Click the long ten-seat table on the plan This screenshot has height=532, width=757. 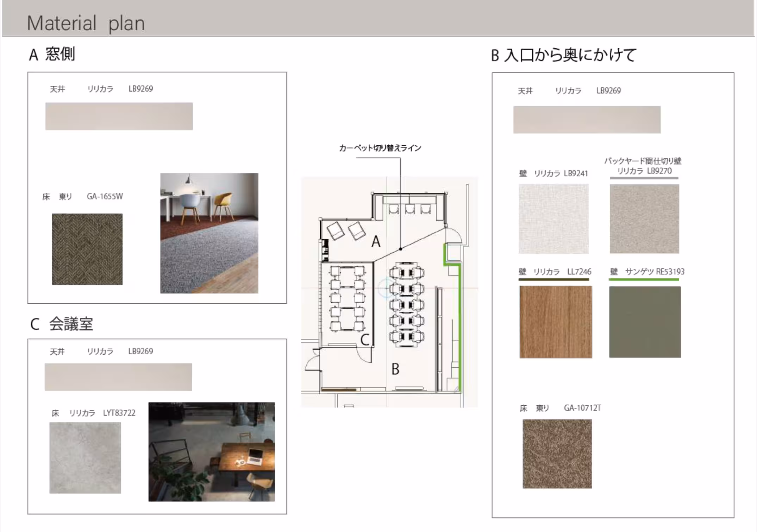click(x=407, y=305)
